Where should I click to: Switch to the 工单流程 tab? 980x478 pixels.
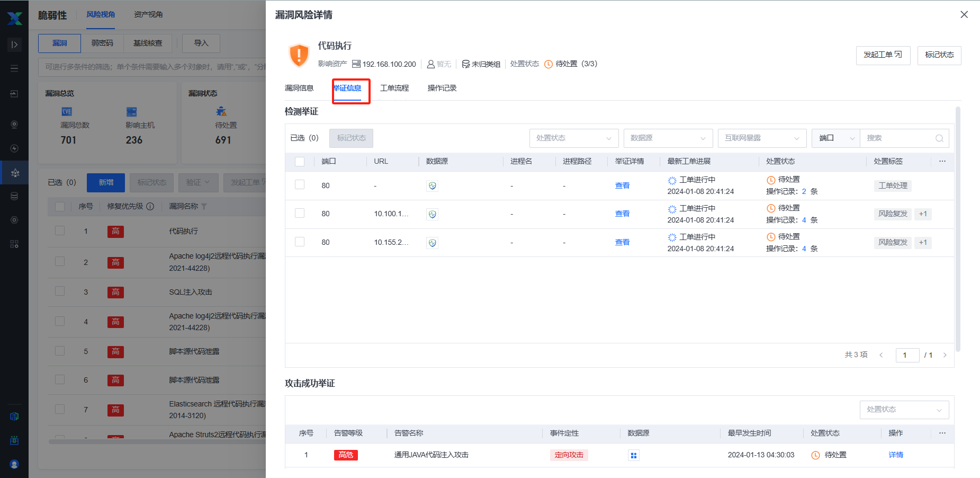click(394, 88)
